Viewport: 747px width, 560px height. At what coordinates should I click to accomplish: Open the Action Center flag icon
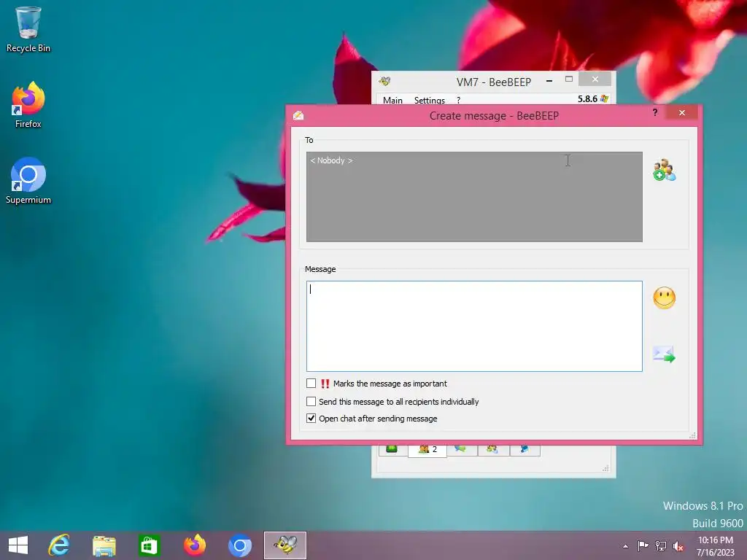(x=643, y=545)
